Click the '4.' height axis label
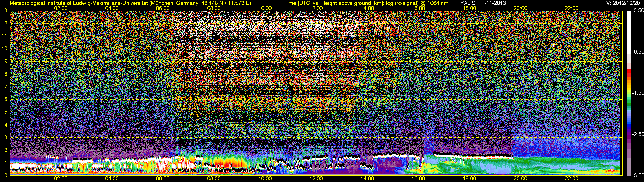The image size is (644, 182). click(6, 125)
